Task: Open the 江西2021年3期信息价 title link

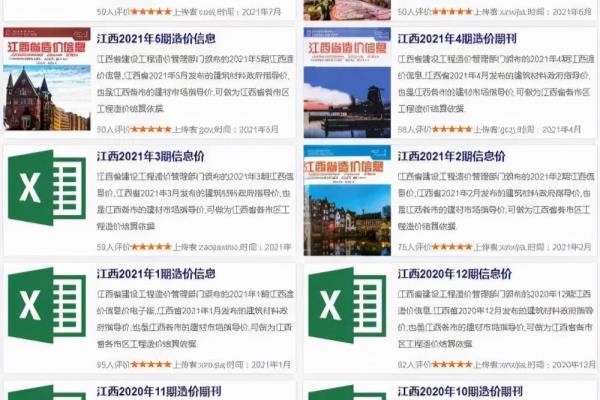Action: (x=150, y=156)
